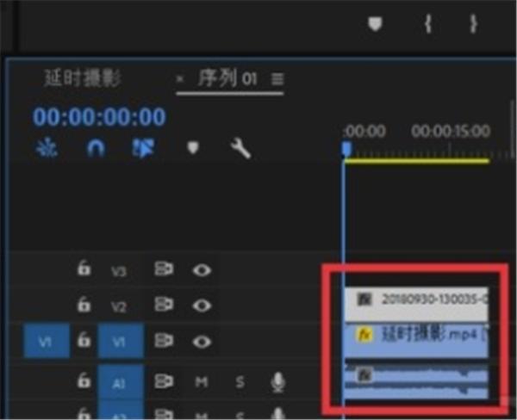This screenshot has width=517, height=420.
Task: Toggle sync lock for V2
Action: 164,305
